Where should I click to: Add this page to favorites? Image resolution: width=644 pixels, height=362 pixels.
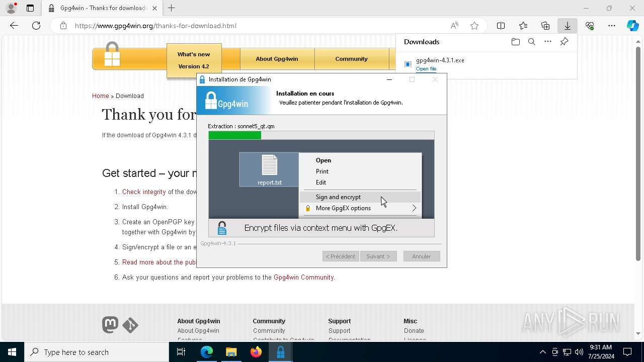tap(474, 26)
